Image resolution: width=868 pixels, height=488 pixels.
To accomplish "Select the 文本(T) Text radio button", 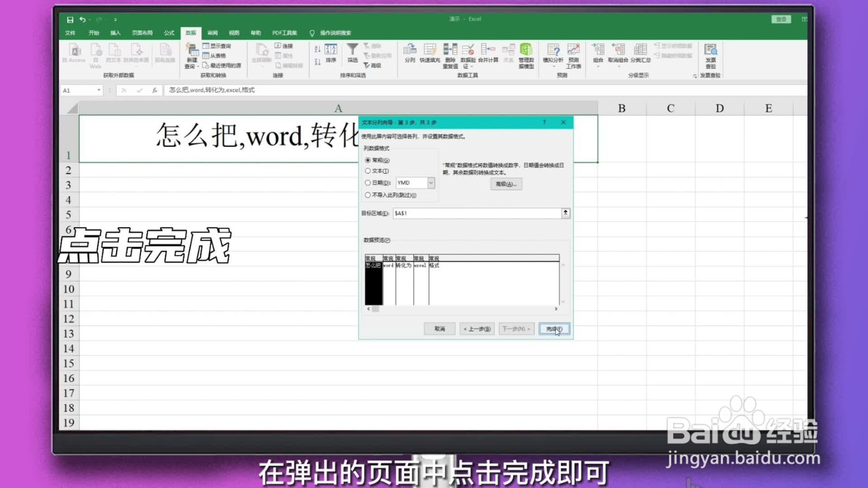I will [368, 171].
